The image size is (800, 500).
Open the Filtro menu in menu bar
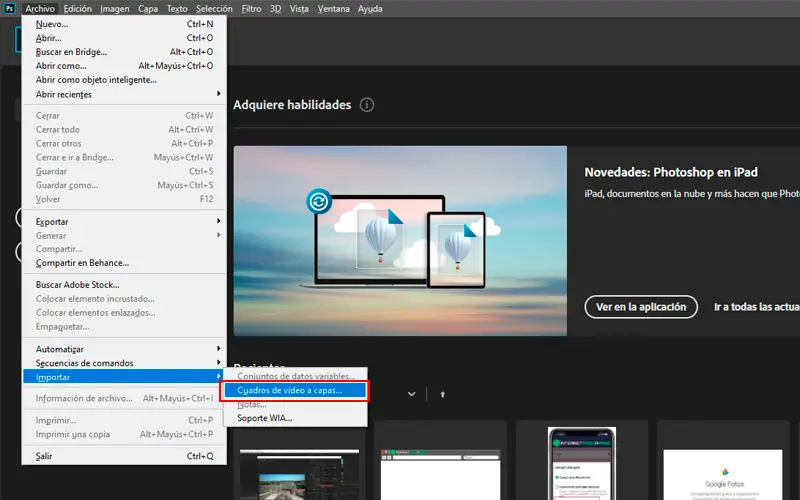tap(251, 8)
